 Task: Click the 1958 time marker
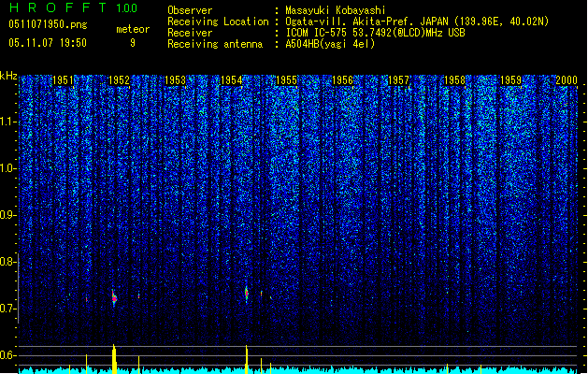coord(454,80)
